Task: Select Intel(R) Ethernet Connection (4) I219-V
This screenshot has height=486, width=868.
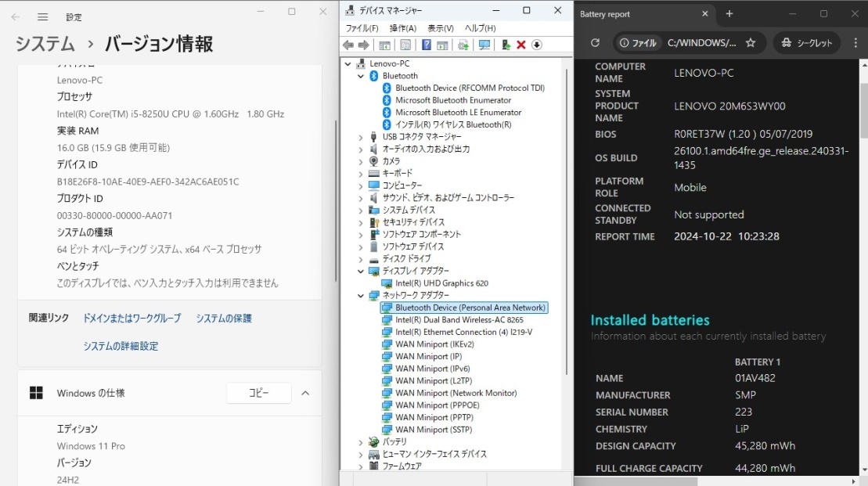Action: pos(464,332)
